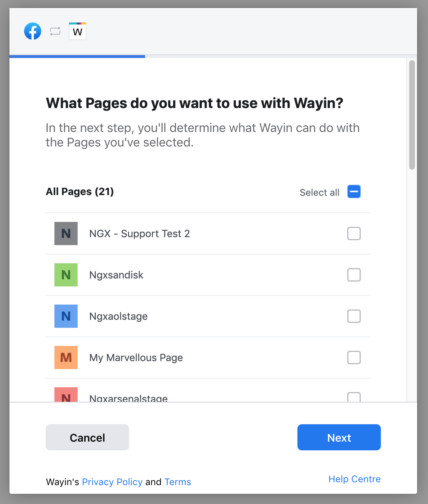Select the 'My Marvellous Page' name
Image resolution: width=428 pixels, height=504 pixels.
click(136, 358)
